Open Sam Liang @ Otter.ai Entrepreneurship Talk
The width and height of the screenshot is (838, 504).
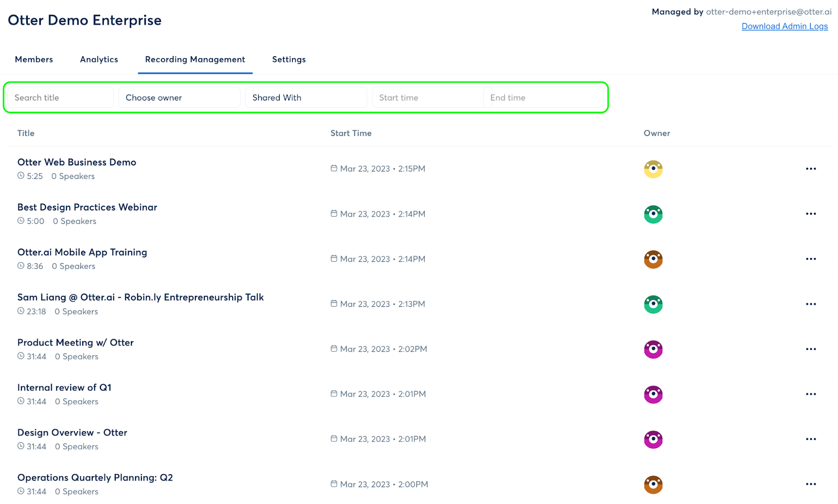[x=141, y=297]
